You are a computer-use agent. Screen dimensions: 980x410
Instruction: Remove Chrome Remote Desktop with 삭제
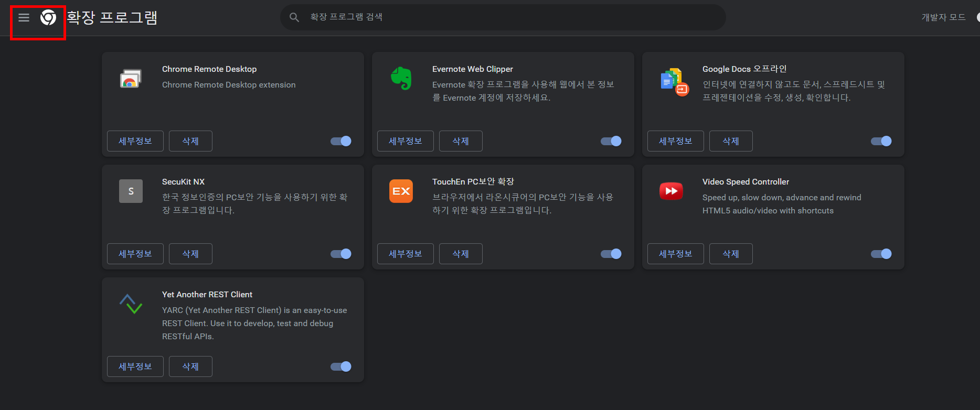coord(190,141)
